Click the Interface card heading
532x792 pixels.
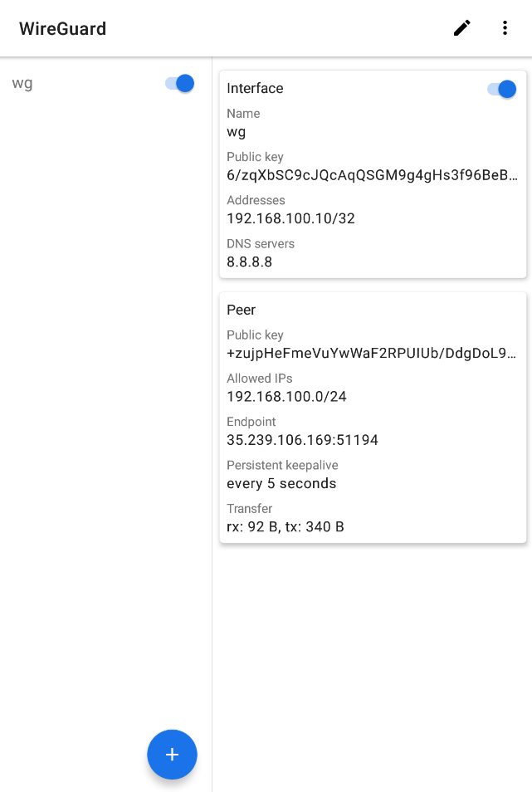click(x=255, y=89)
